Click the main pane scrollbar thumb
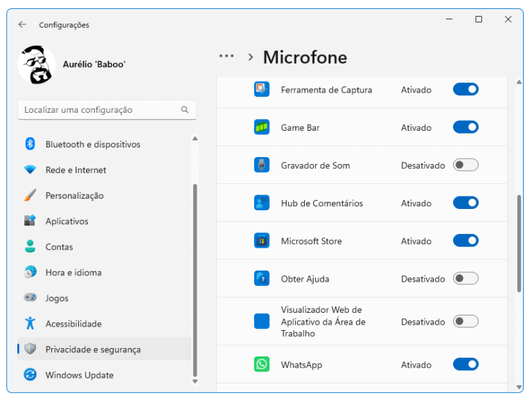The height and width of the screenshot is (400, 532). click(x=519, y=244)
